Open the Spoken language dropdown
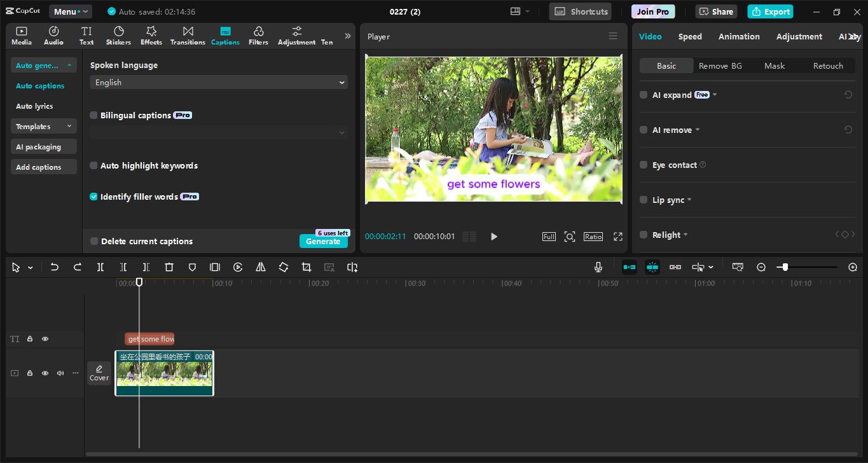The width and height of the screenshot is (868, 463). [219, 82]
